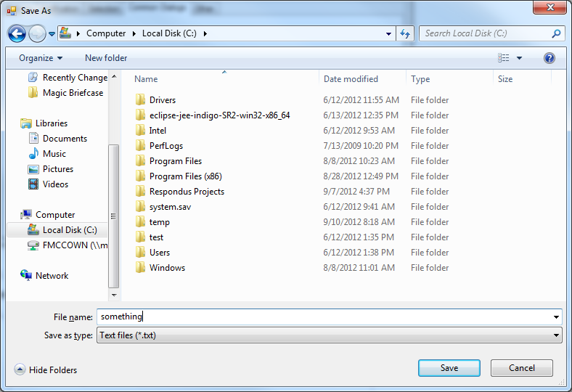Click the 7/13/2009 10:20 PM date cell
The image size is (572, 392).
click(361, 146)
